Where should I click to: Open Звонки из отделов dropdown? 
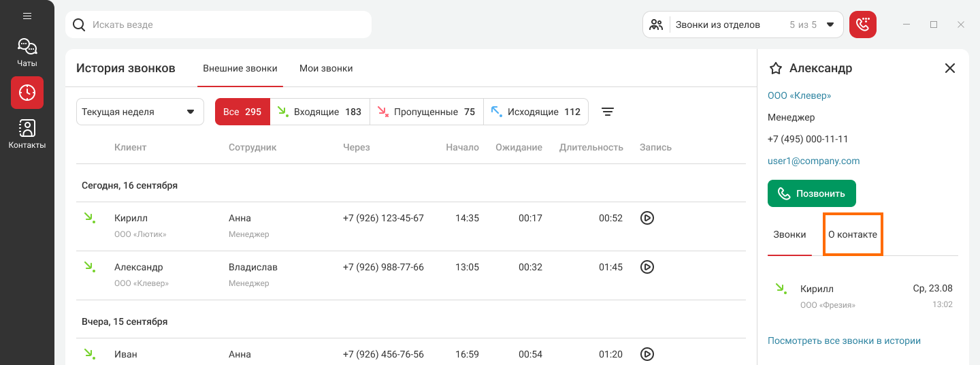pyautogui.click(x=742, y=25)
